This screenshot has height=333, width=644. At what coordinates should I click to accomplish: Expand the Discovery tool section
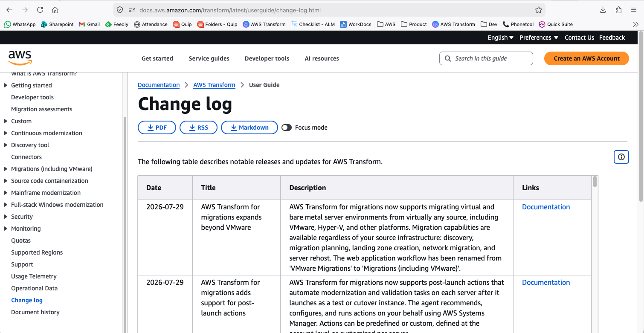coord(6,145)
